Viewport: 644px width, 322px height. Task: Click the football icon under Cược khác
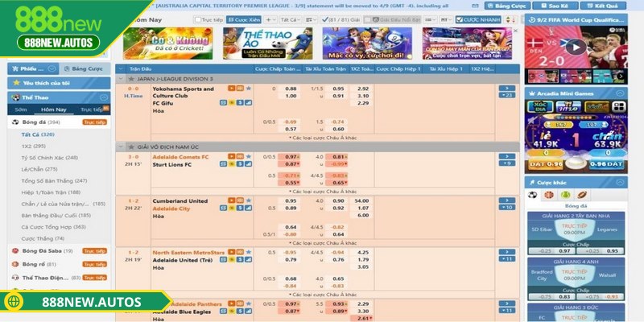[x=531, y=195]
